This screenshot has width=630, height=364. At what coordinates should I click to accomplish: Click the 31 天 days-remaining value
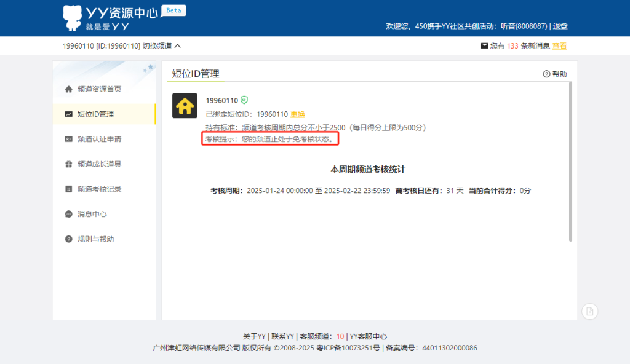[x=455, y=191]
